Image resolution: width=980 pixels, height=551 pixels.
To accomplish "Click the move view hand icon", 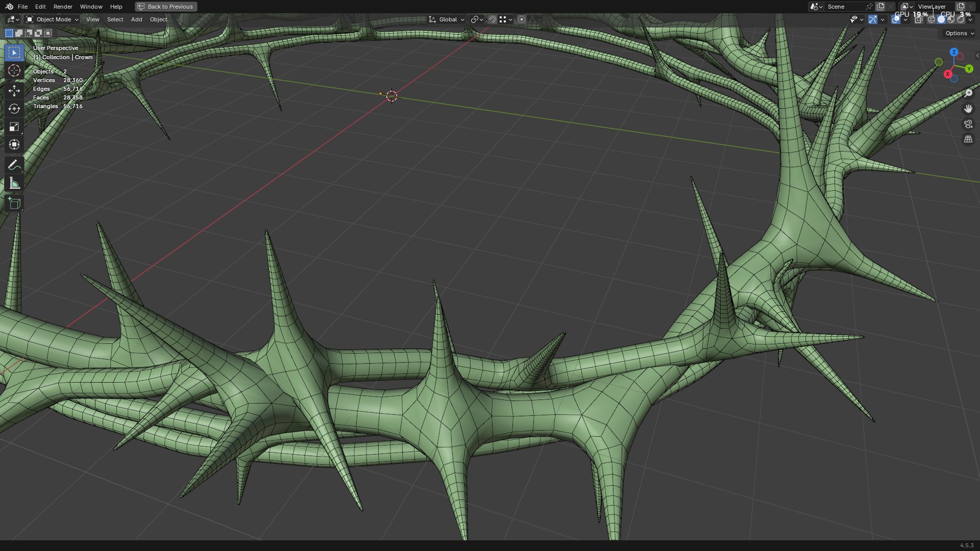I will click(968, 109).
